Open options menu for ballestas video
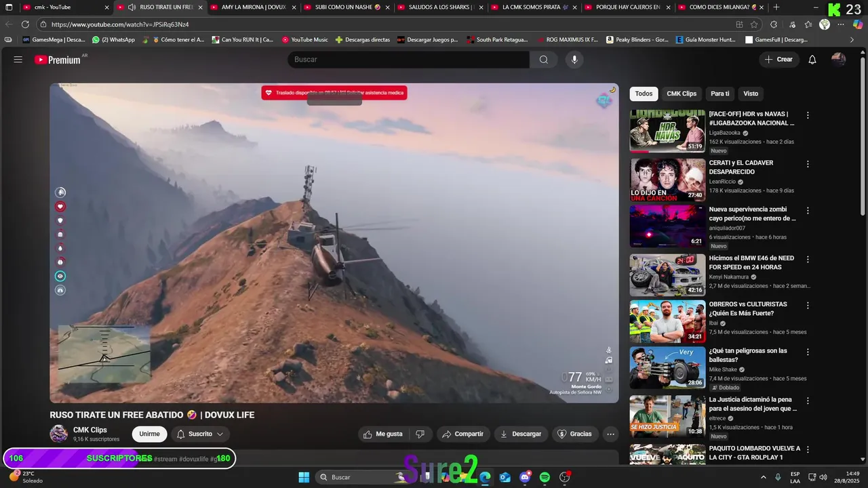Image resolution: width=868 pixels, height=488 pixels. click(808, 352)
